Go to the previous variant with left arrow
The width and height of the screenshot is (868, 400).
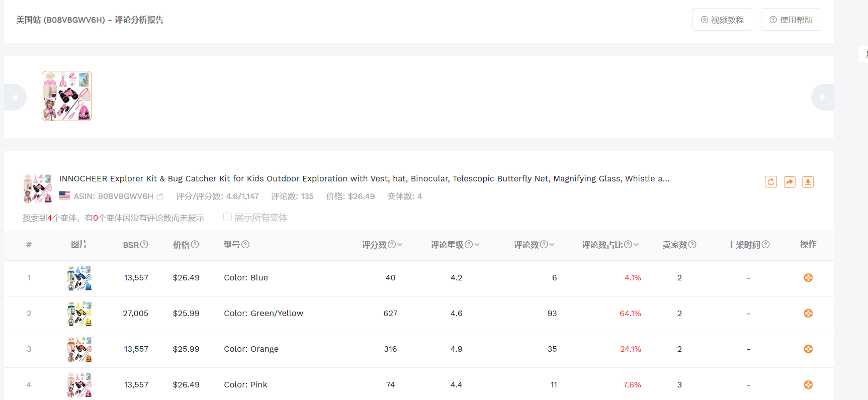coord(15,97)
